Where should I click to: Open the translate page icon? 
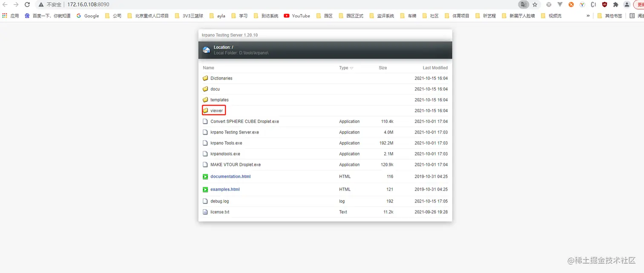523,5
